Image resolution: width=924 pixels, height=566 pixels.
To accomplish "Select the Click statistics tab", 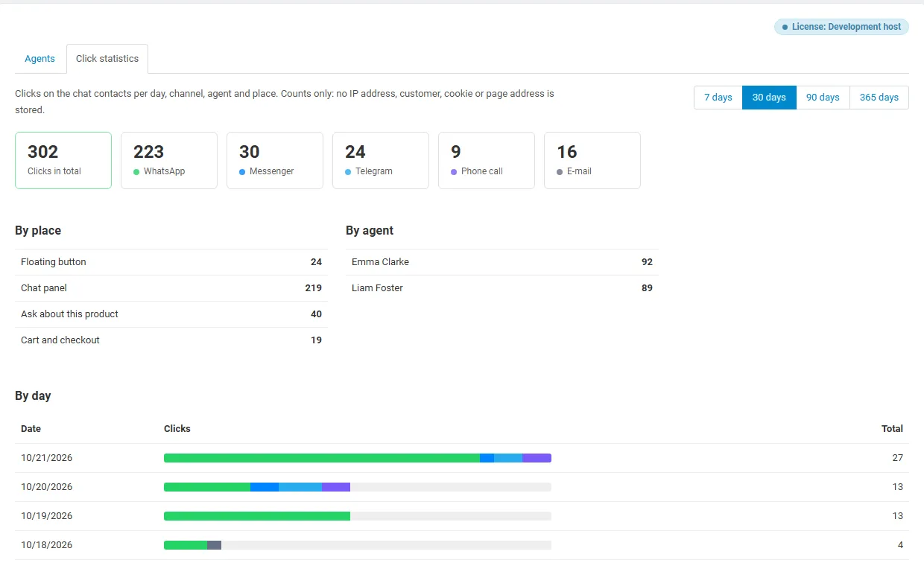I will (107, 59).
